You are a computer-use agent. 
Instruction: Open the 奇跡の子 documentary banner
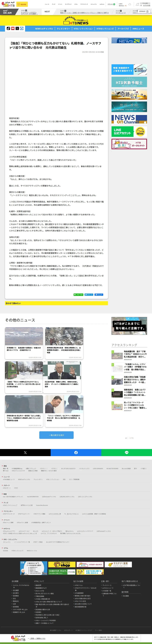129,94
